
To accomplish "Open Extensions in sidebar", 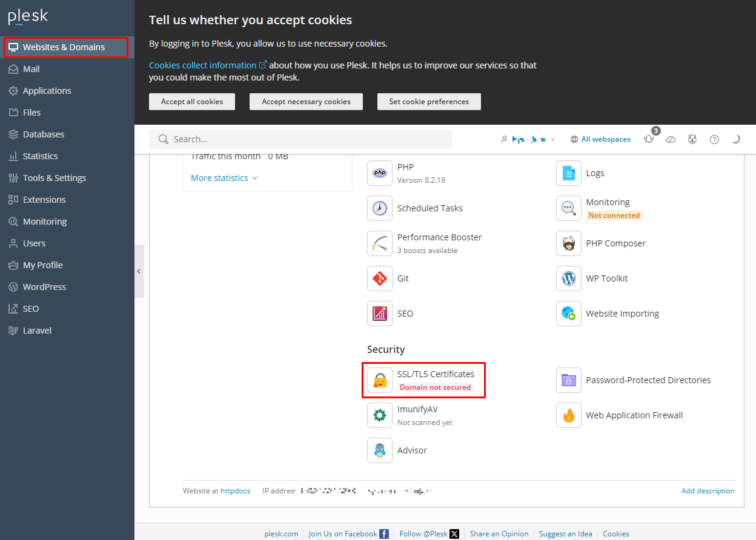I will (67, 200).
